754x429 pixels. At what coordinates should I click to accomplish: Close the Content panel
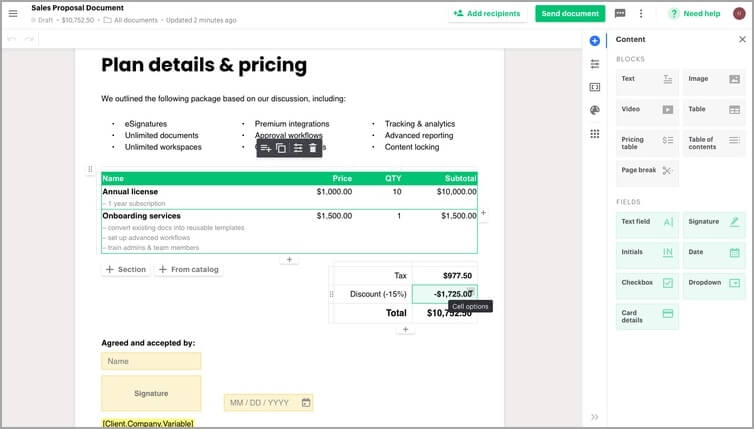[742, 40]
